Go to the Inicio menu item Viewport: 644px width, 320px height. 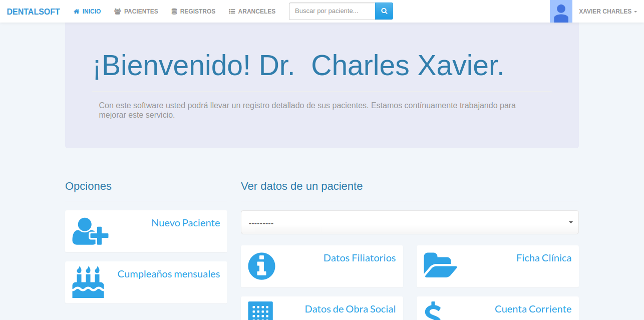[x=87, y=12]
